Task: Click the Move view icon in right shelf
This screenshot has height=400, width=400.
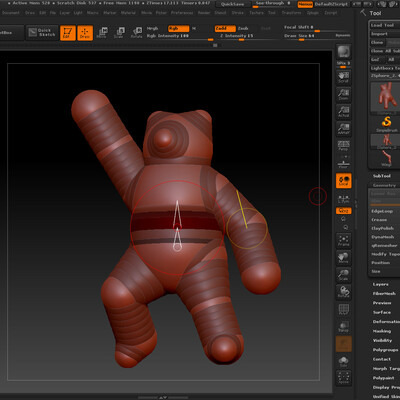Action: pos(343,257)
